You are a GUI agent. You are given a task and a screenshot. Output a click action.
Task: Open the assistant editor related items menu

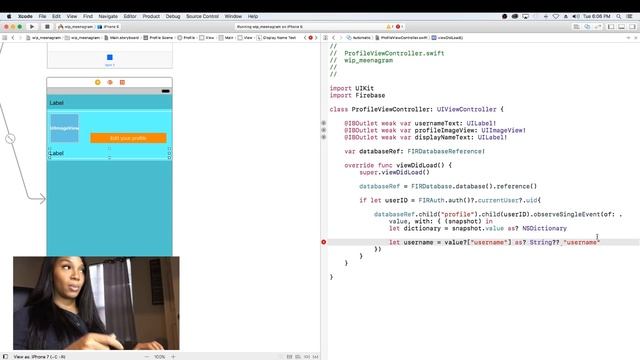point(325,38)
